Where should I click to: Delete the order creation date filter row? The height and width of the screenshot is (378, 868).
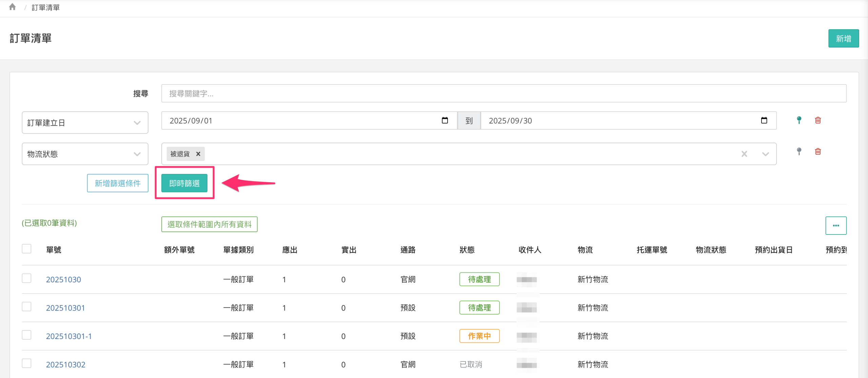[x=818, y=120]
